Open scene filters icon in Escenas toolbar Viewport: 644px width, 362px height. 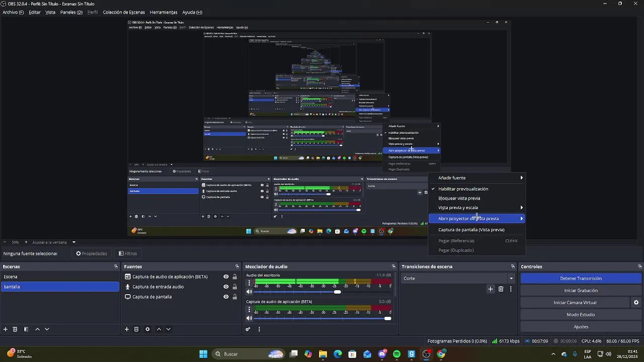[26, 329]
